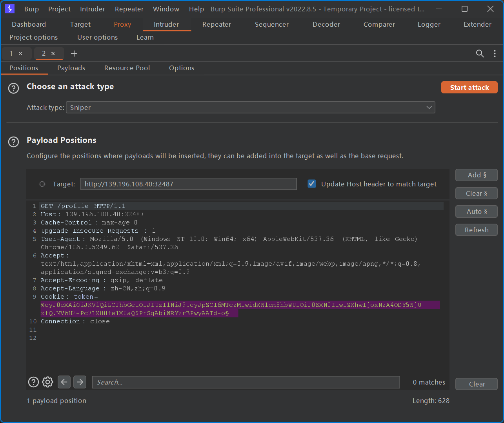504x423 pixels.
Task: Add a new Intruder tab with plus icon
Action: click(x=74, y=53)
